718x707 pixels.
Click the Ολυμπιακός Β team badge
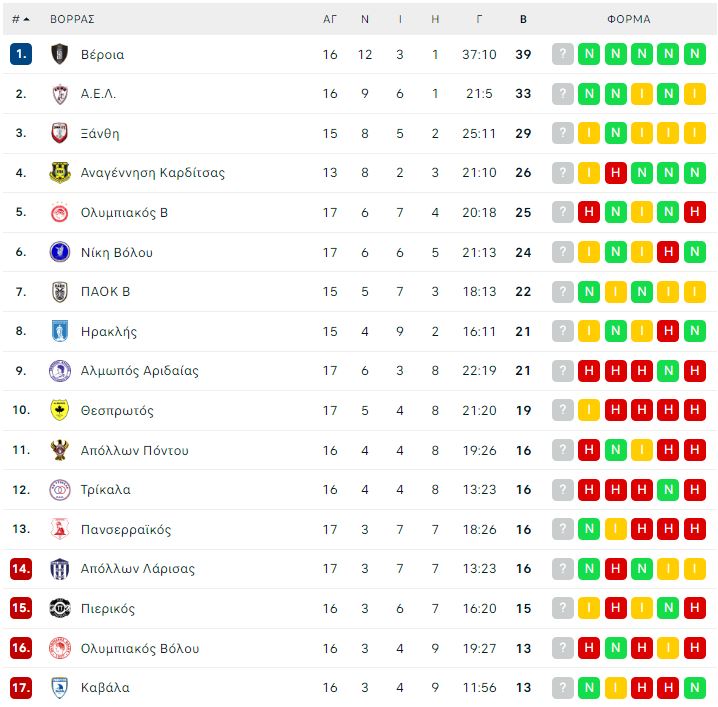click(60, 212)
